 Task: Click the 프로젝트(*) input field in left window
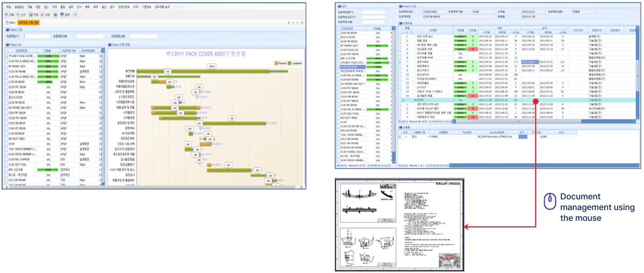pyautogui.click(x=38, y=36)
